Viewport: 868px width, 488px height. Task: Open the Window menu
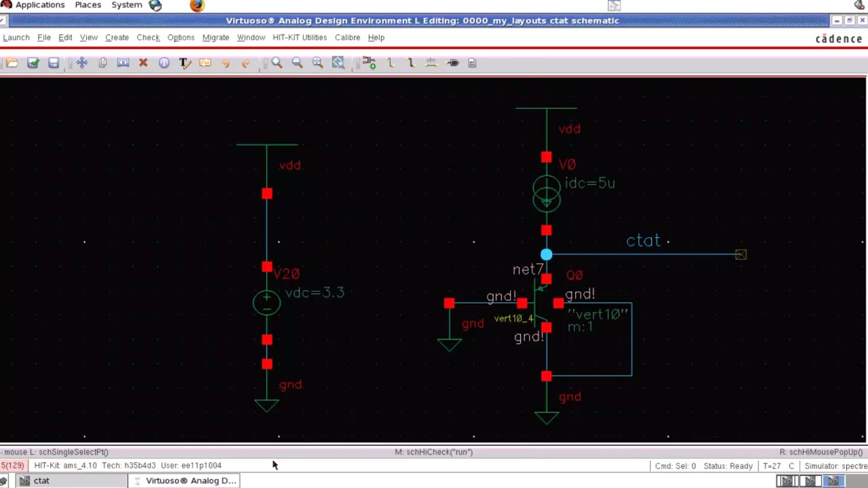(x=251, y=37)
